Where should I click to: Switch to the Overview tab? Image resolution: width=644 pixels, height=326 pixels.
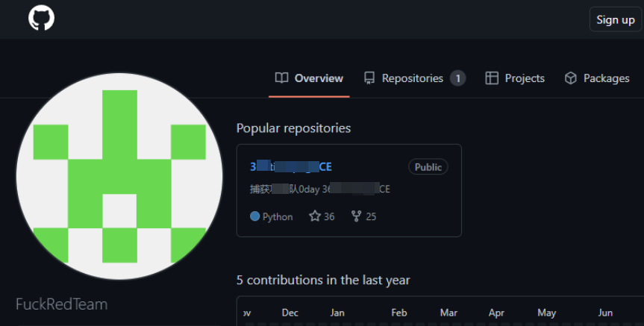click(309, 78)
